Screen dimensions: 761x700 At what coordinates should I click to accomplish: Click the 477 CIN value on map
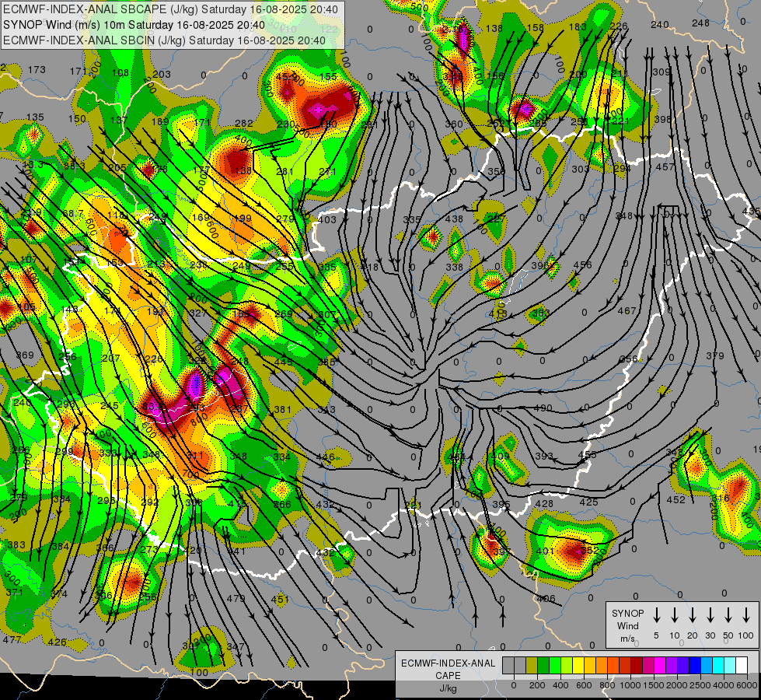12,640
